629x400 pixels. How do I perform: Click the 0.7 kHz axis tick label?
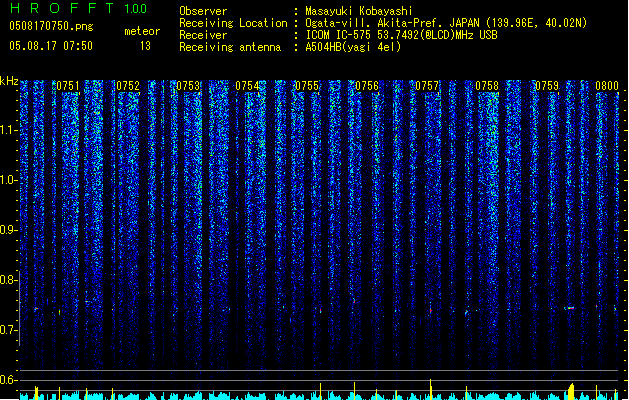click(8, 330)
